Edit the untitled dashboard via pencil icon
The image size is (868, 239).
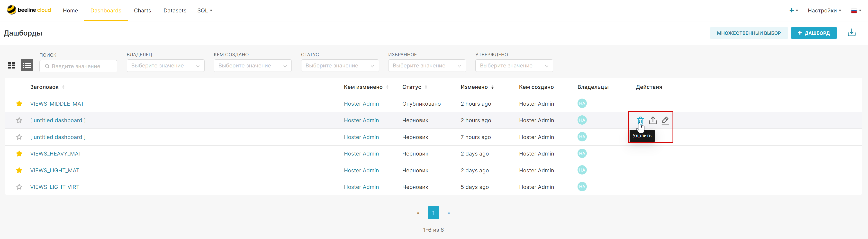tap(665, 120)
